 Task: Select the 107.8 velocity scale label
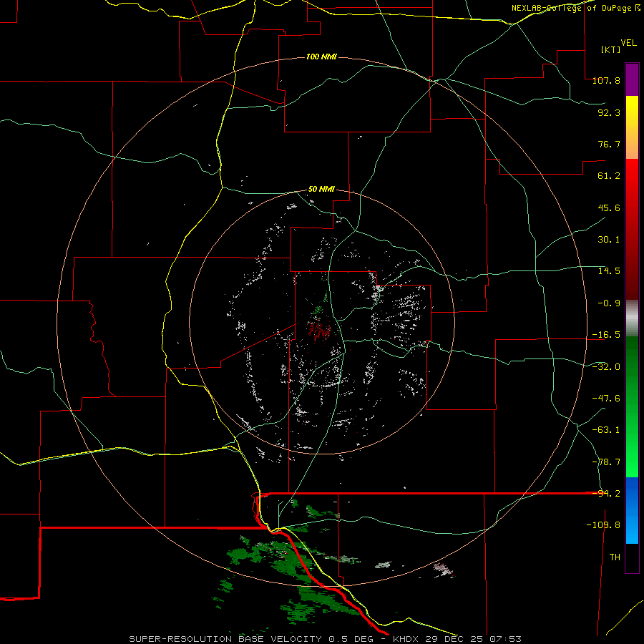click(x=606, y=80)
